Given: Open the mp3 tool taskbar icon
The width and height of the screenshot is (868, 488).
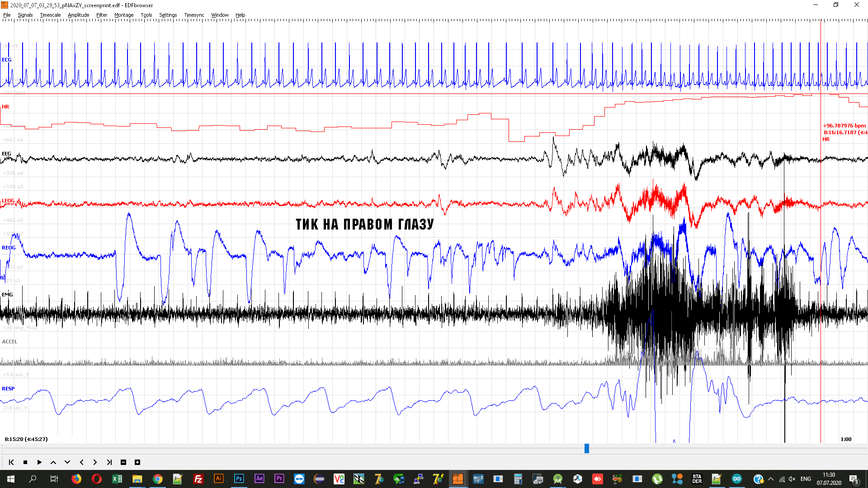Looking at the screenshot, I should coord(478,479).
